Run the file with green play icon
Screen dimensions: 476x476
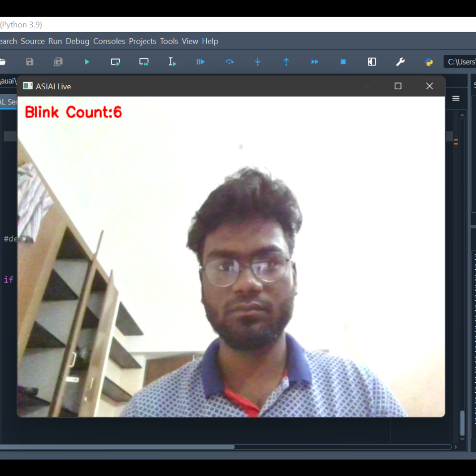(x=87, y=62)
